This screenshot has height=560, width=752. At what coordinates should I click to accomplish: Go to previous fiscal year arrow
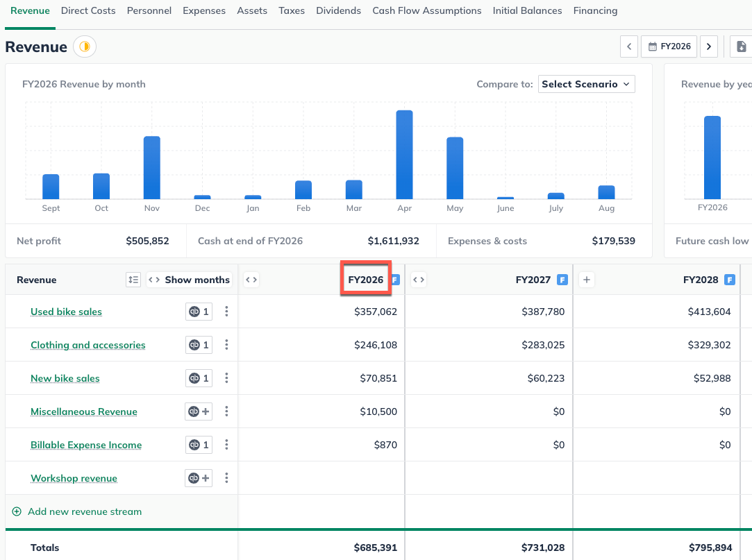(628, 46)
